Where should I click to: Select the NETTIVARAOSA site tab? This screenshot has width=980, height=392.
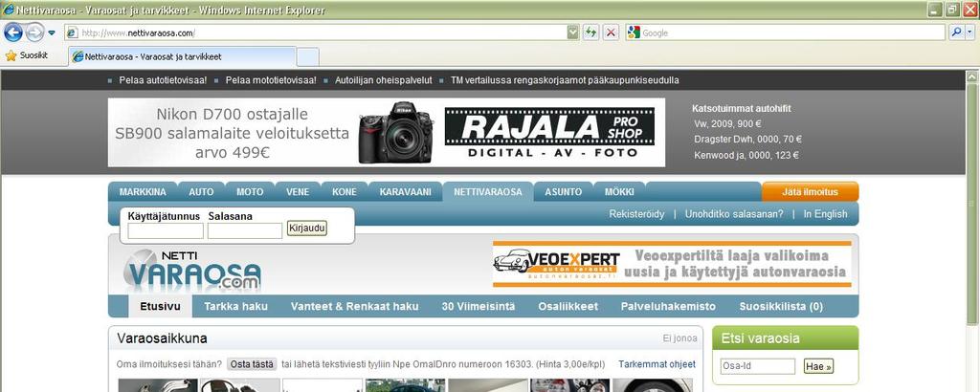pyautogui.click(x=487, y=191)
